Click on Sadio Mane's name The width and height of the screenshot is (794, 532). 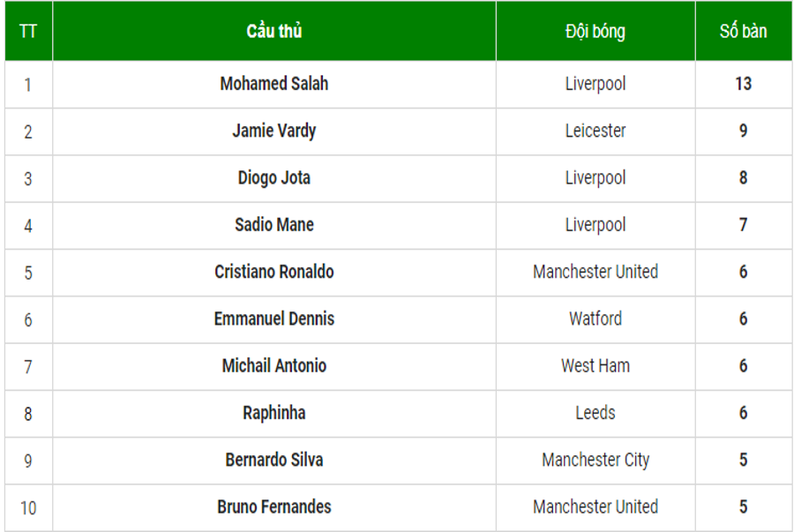click(274, 225)
